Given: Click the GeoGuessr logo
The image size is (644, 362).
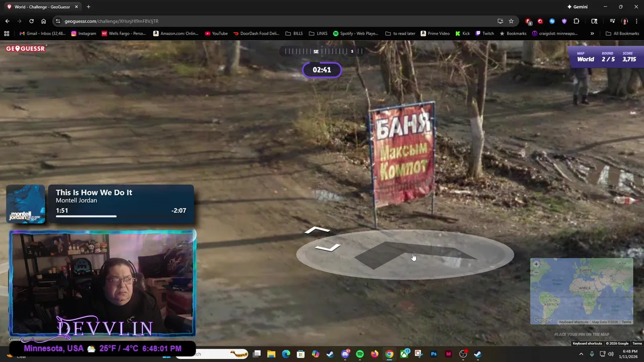Looking at the screenshot, I should [26, 49].
